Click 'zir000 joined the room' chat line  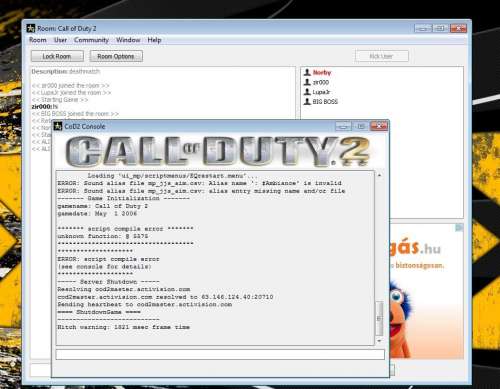[x=71, y=86]
